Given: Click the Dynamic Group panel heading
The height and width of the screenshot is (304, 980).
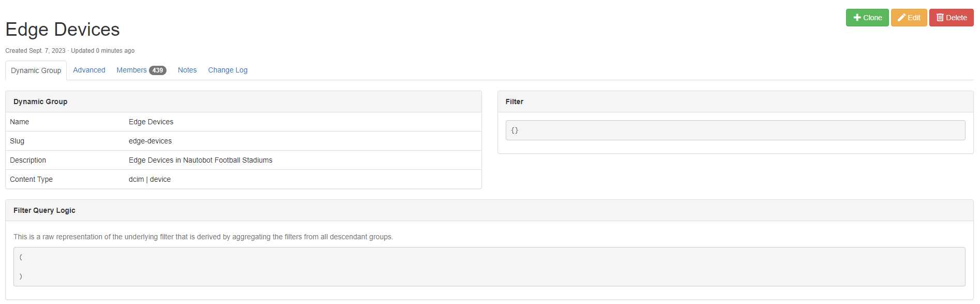Looking at the screenshot, I should [40, 102].
